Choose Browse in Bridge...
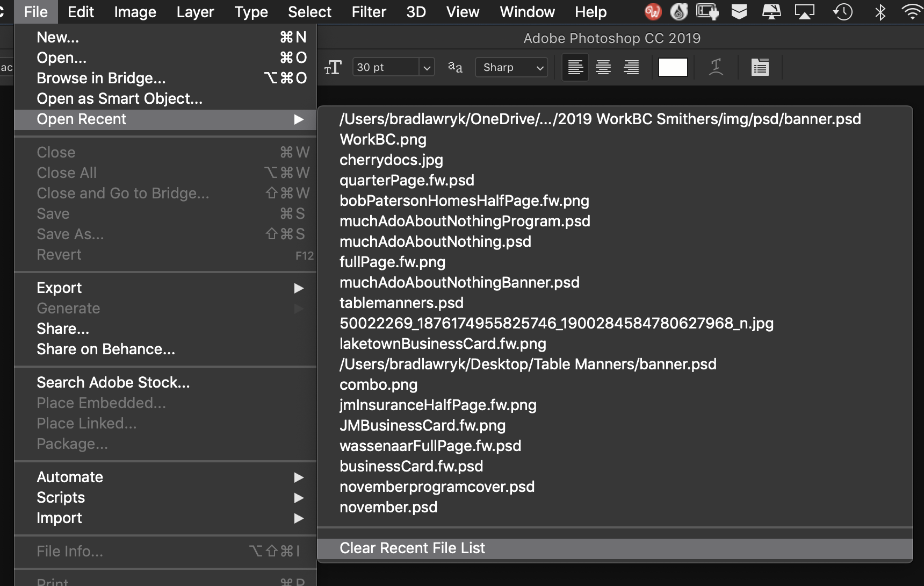This screenshot has height=586, width=924. 165,78
